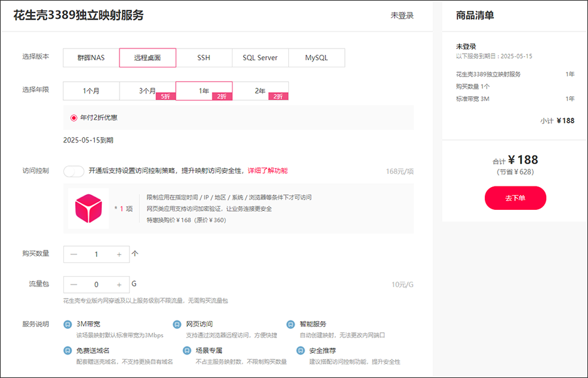Image resolution: width=588 pixels, height=378 pixels.
Task: Increase 购买数量 with the plus button
Action: pyautogui.click(x=119, y=254)
